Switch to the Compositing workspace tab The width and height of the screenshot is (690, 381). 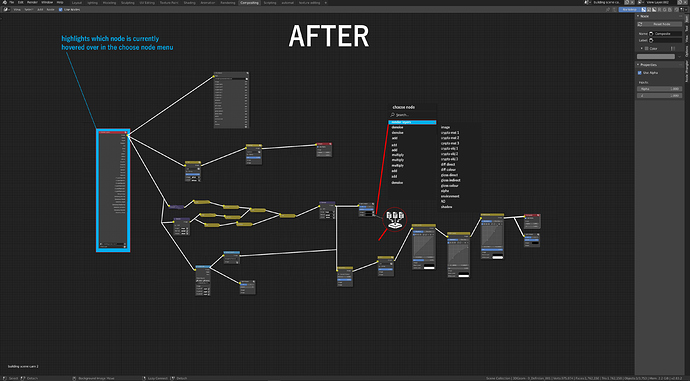click(x=250, y=3)
